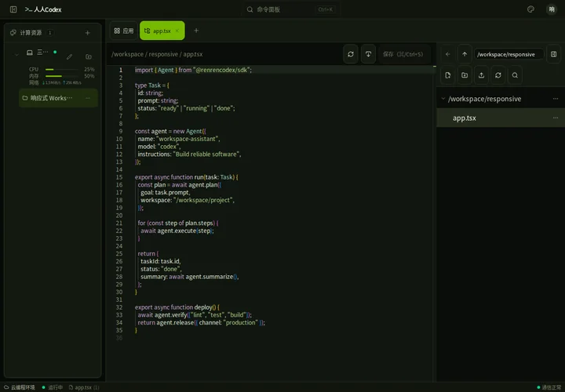Click the 内存 usage progress bar
The width and height of the screenshot is (565, 392).
(62, 76)
